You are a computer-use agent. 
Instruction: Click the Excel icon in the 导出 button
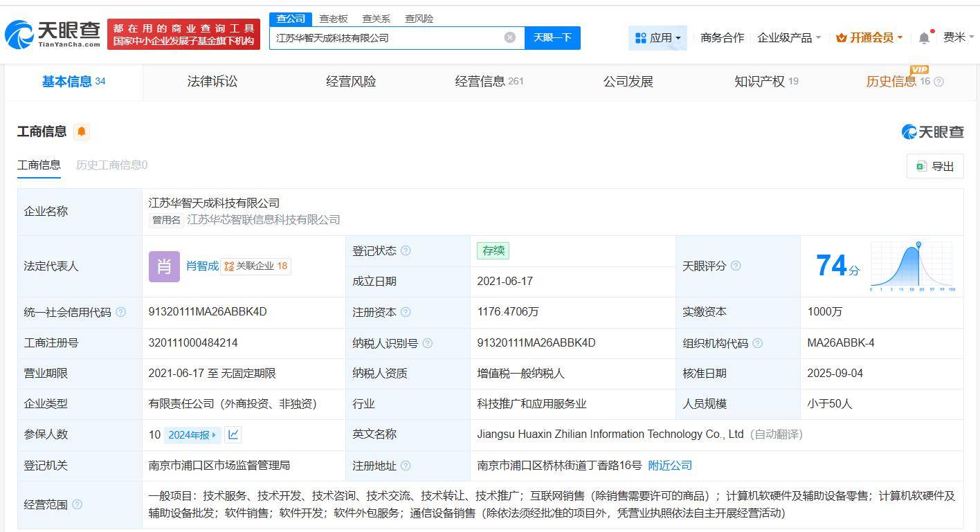pos(922,166)
